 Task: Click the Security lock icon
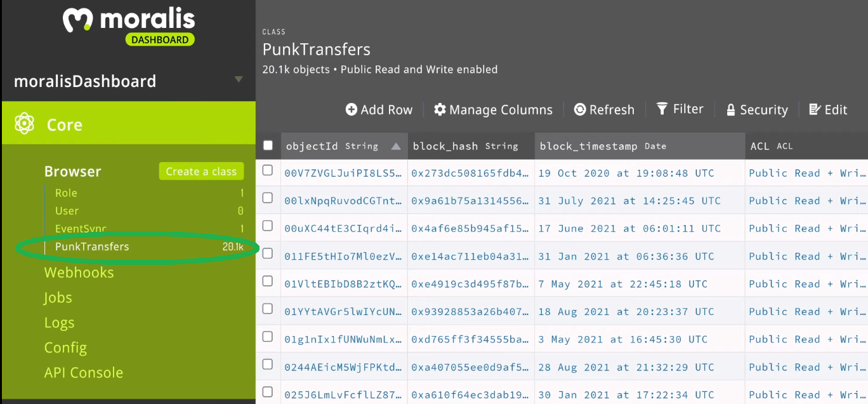coord(731,110)
